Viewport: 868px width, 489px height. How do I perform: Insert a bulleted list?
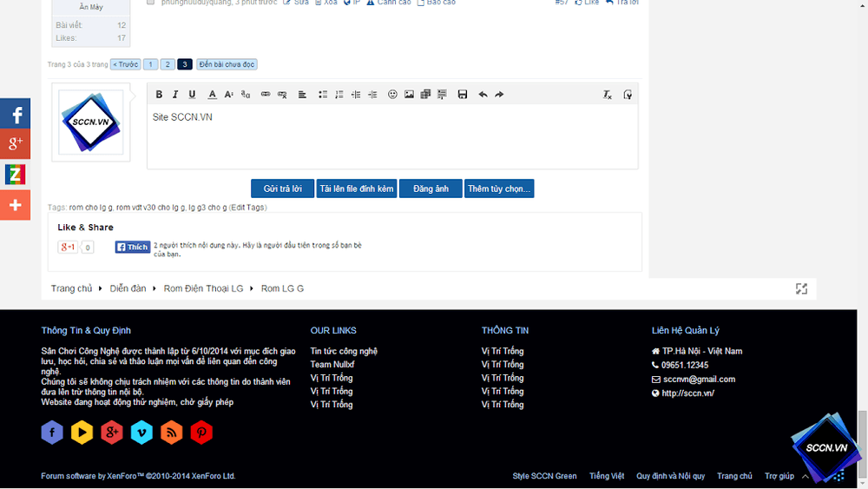click(x=323, y=95)
